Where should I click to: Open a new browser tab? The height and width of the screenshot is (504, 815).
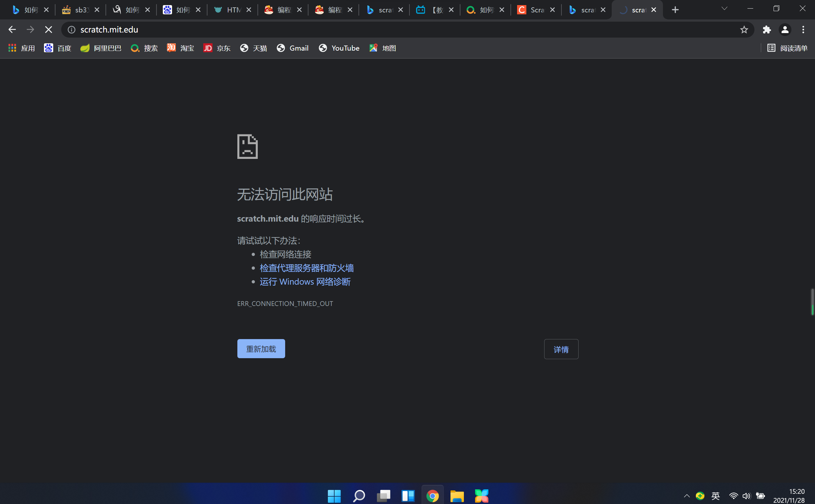[675, 10]
